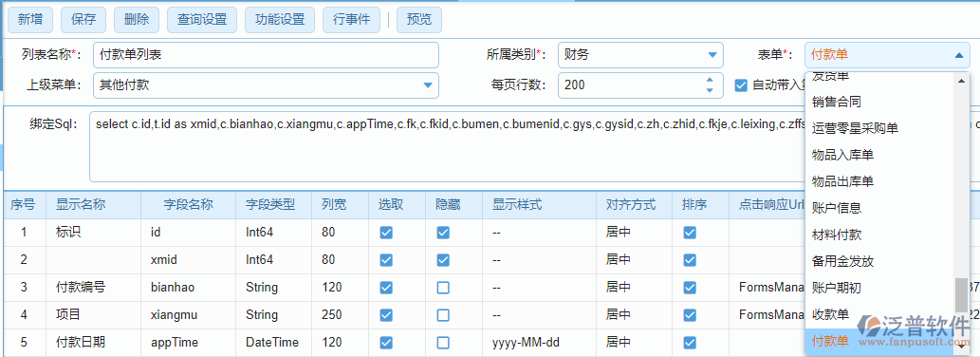Click column width 250 in xiangmu row
Image resolution: width=980 pixels, height=357 pixels.
[341, 315]
